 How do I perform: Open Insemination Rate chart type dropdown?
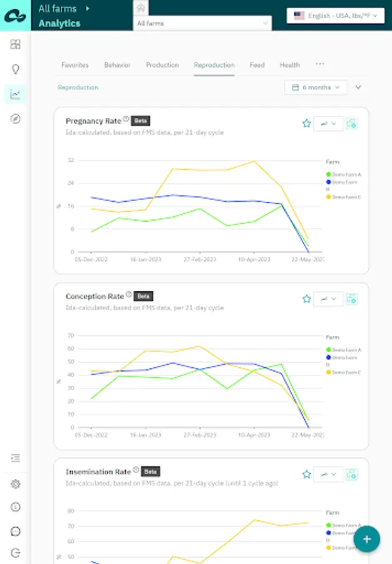coord(328,474)
